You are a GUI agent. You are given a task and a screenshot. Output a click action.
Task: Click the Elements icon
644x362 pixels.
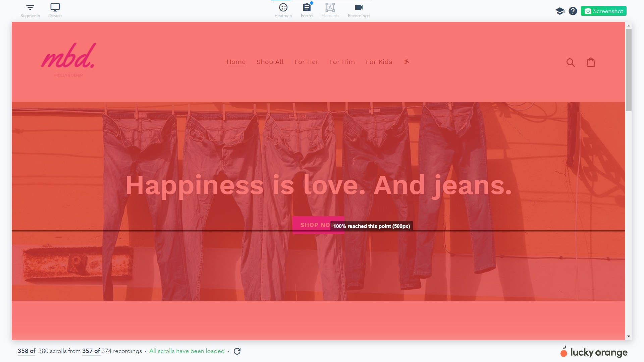tap(330, 7)
